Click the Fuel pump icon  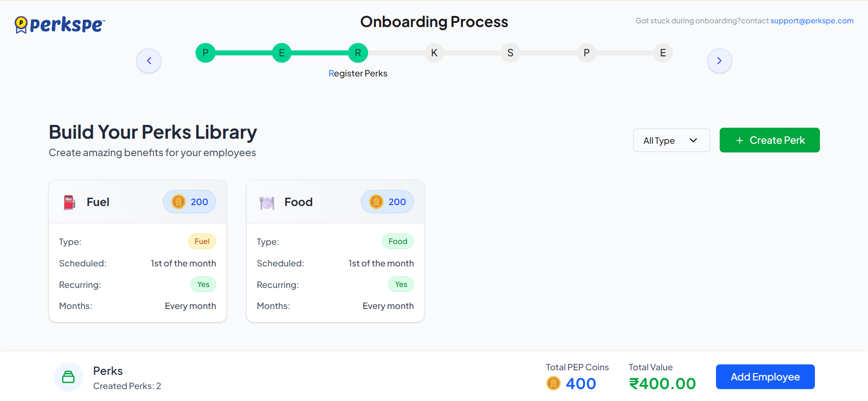[69, 202]
